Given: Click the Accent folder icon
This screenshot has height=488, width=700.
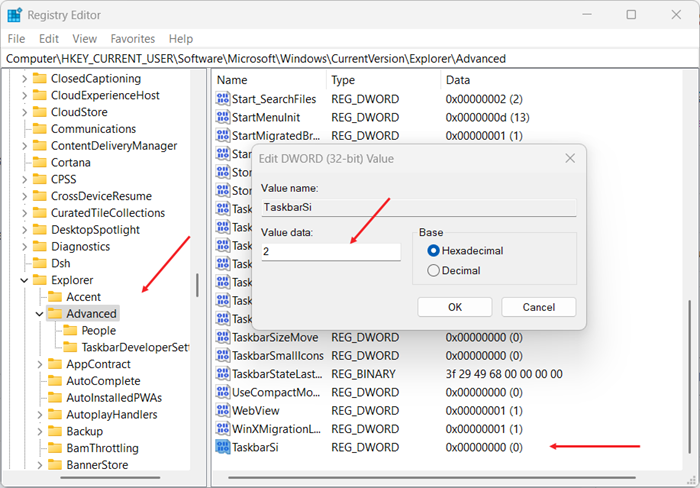Looking at the screenshot, I should (55, 296).
